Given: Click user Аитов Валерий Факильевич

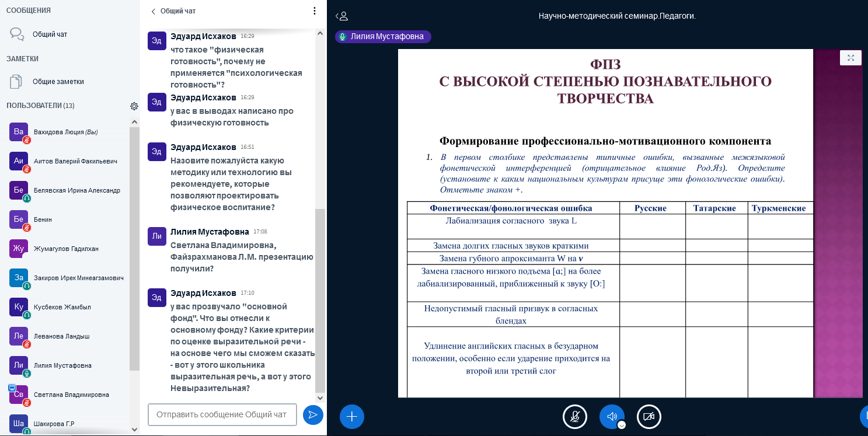Looking at the screenshot, I should (x=75, y=161).
